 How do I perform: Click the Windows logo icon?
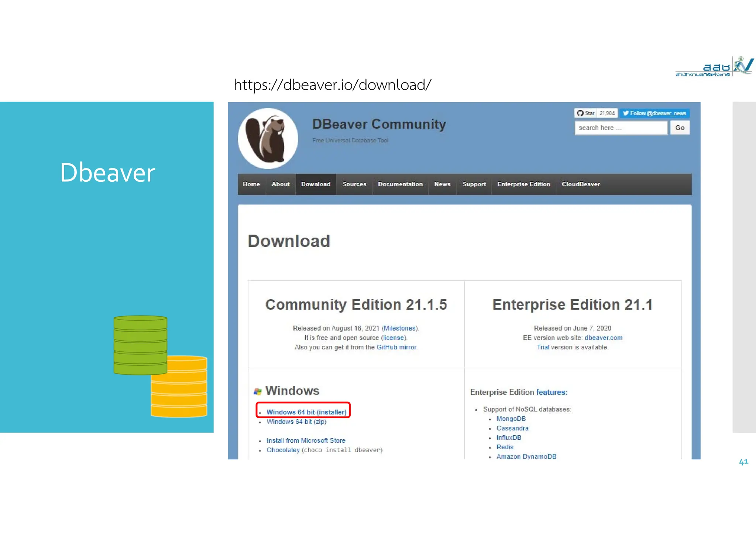[x=258, y=392]
